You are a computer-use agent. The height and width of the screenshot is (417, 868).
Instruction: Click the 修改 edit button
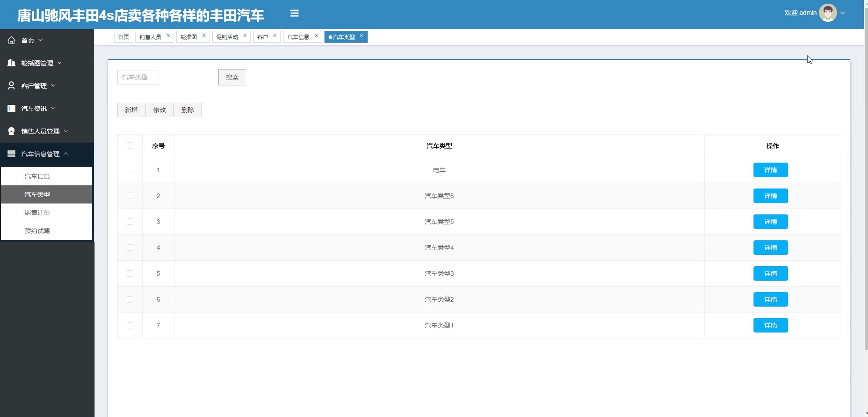(160, 110)
